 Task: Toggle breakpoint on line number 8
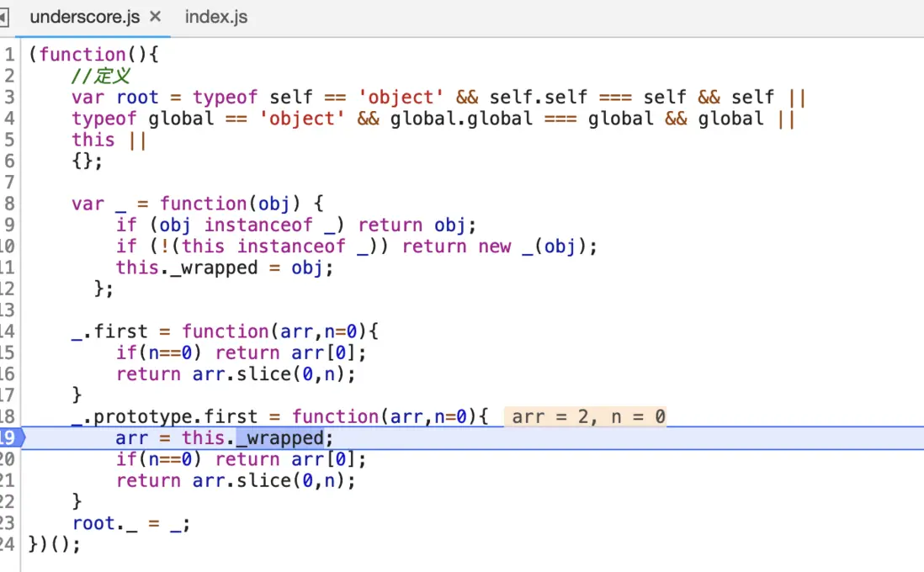[9, 204]
